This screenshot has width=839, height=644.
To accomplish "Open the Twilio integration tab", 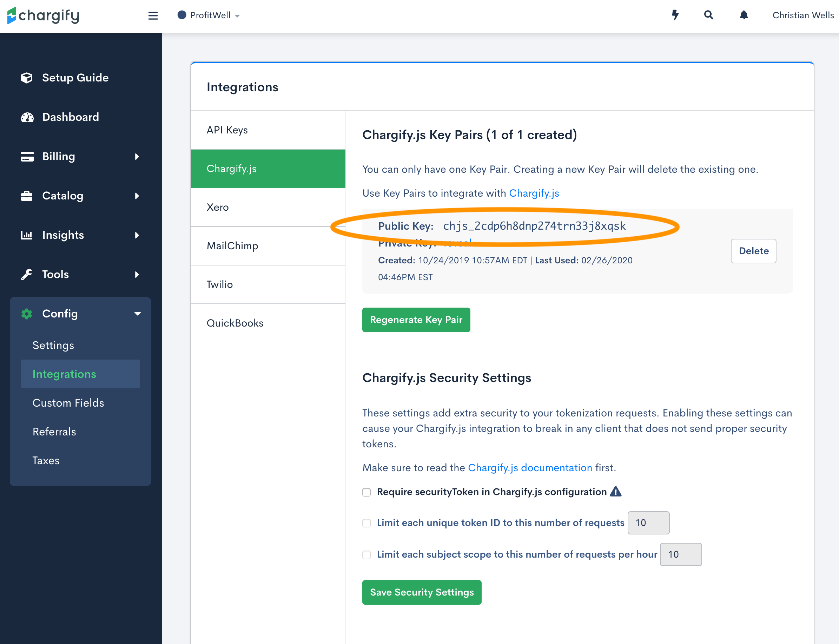I will click(x=268, y=284).
